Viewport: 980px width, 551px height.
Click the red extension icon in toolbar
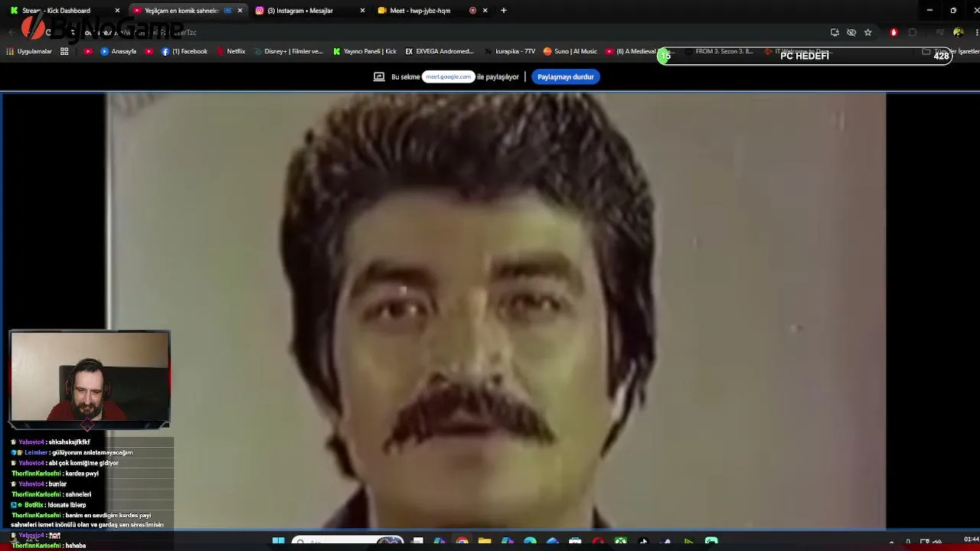893,32
